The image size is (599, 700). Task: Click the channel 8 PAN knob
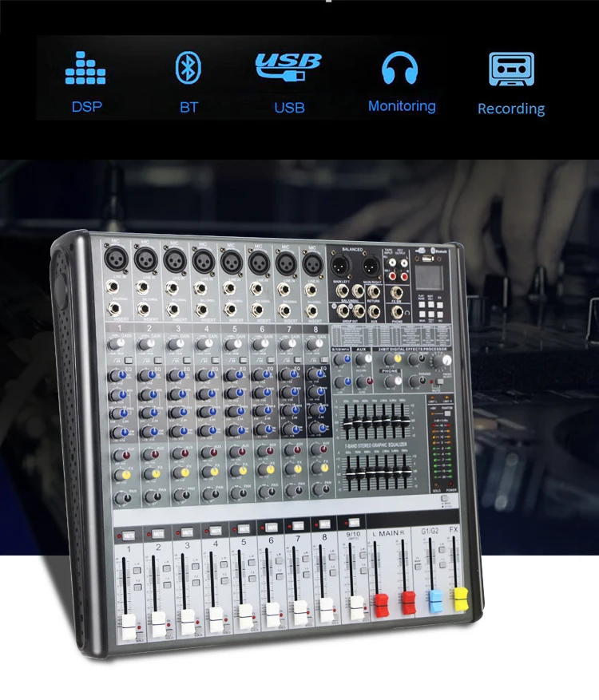click(x=319, y=489)
